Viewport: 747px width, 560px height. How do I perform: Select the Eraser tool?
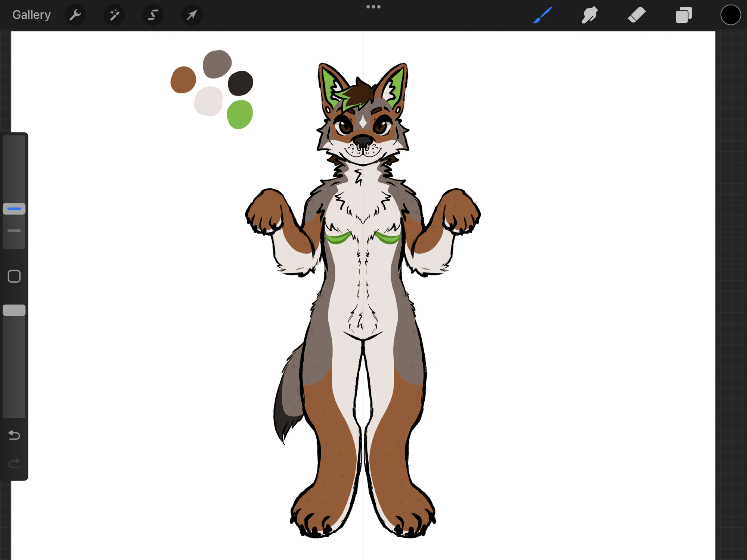[x=636, y=15]
